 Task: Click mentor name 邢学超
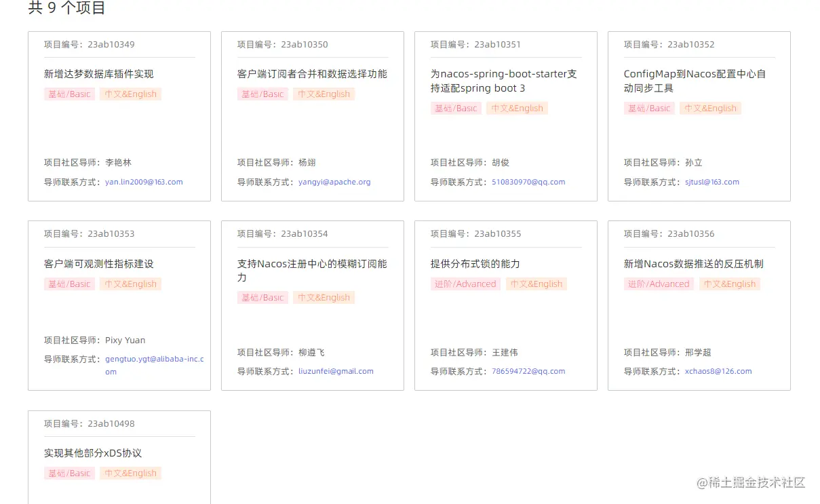coord(699,353)
